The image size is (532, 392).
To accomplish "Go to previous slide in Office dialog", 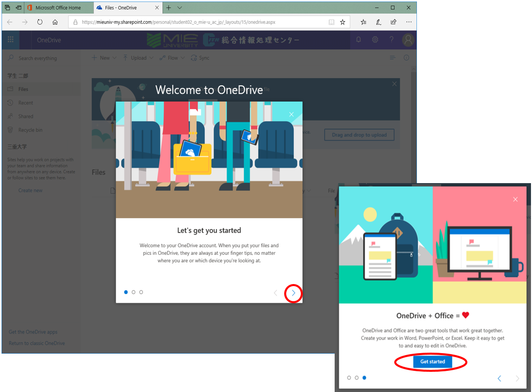I will point(499,378).
